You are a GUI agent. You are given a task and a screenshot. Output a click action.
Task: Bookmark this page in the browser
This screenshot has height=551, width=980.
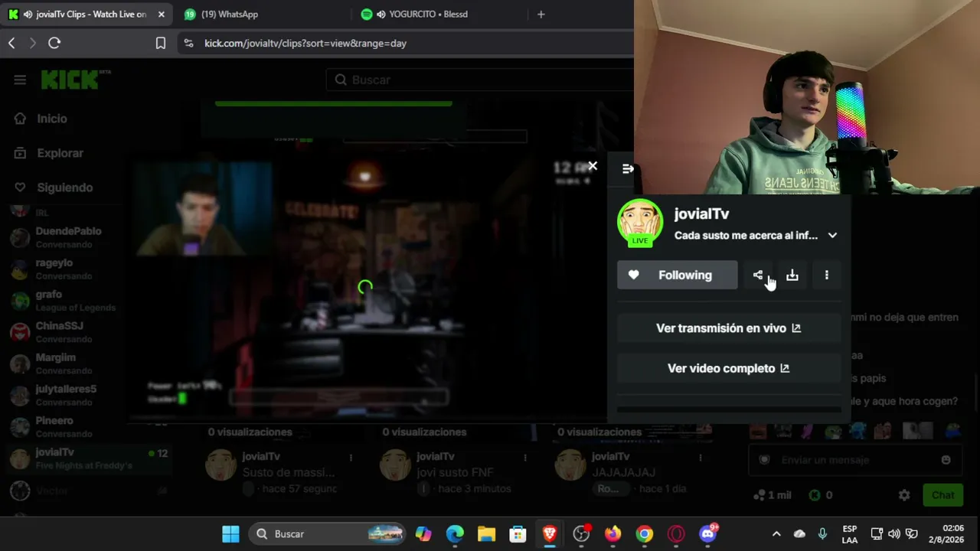161,44
